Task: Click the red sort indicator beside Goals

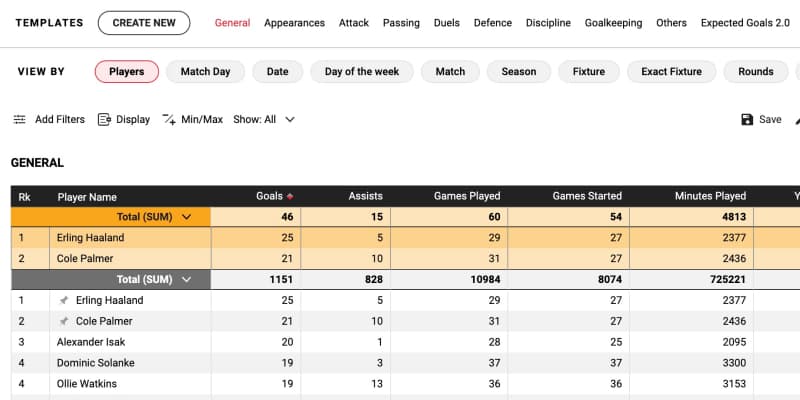Action: pos(290,197)
